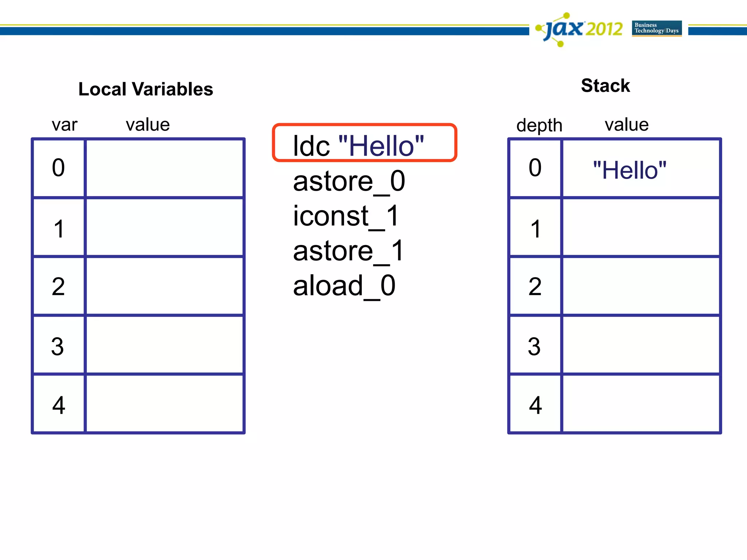Click the stack depth 1 value cell
The width and height of the screenshot is (747, 560).
pyautogui.click(x=641, y=227)
